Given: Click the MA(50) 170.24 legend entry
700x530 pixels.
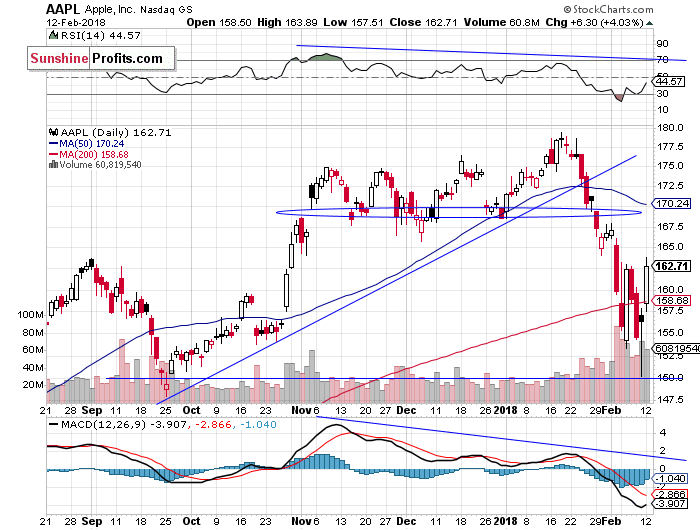Looking at the screenshot, I should (86, 143).
